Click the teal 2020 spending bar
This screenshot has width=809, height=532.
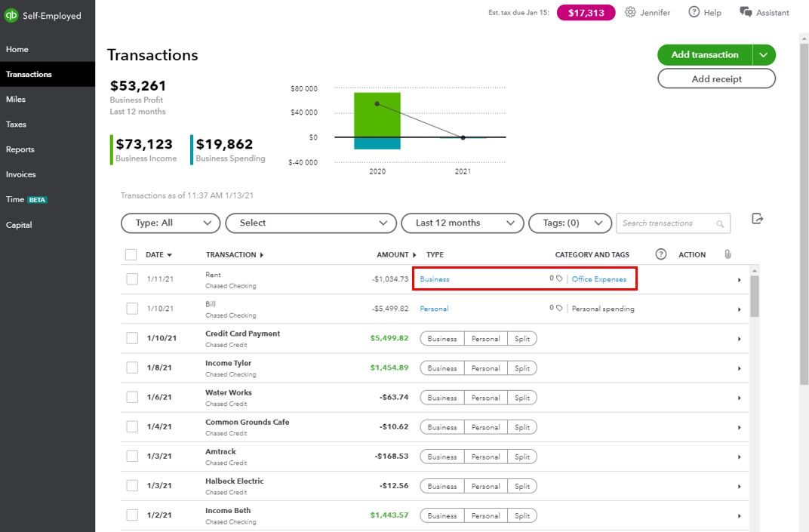pyautogui.click(x=377, y=143)
